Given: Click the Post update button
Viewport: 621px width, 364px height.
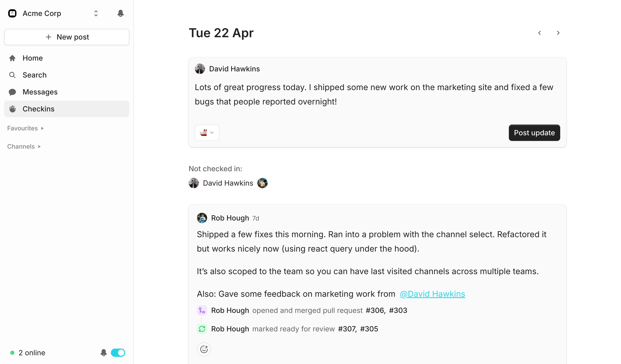Looking at the screenshot, I should pos(534,133).
